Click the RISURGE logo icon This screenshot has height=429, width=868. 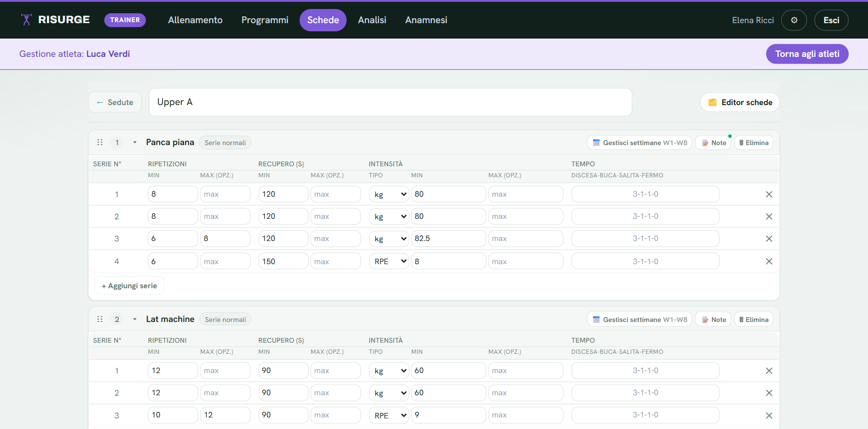(x=27, y=20)
